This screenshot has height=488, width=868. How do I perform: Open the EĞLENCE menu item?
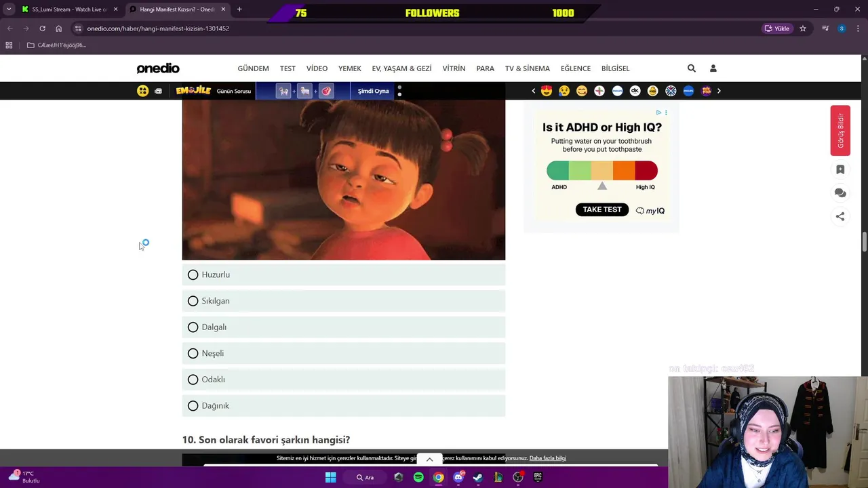(x=576, y=68)
